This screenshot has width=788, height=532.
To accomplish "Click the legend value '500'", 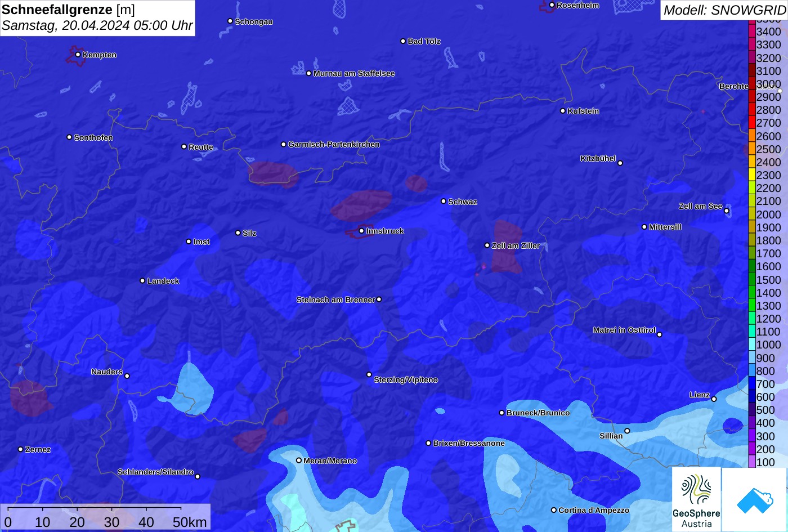I will (x=765, y=410).
